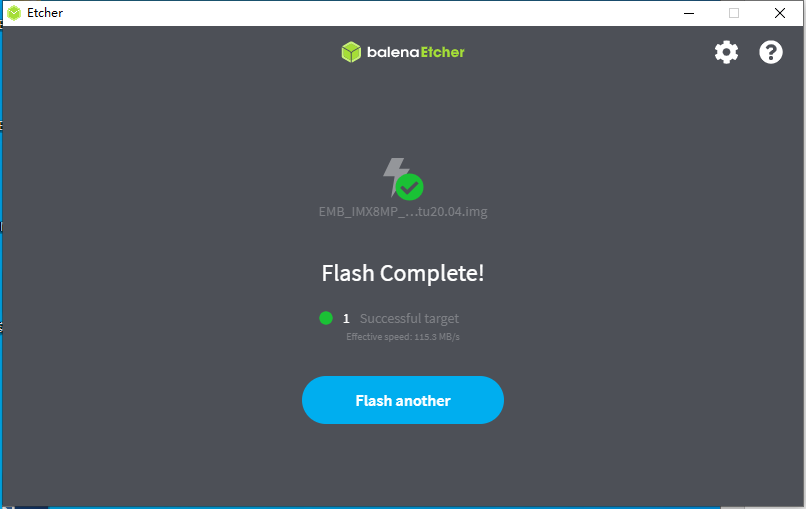Click the disabled maximize window button
Screen dimensions: 806x509
click(x=734, y=13)
